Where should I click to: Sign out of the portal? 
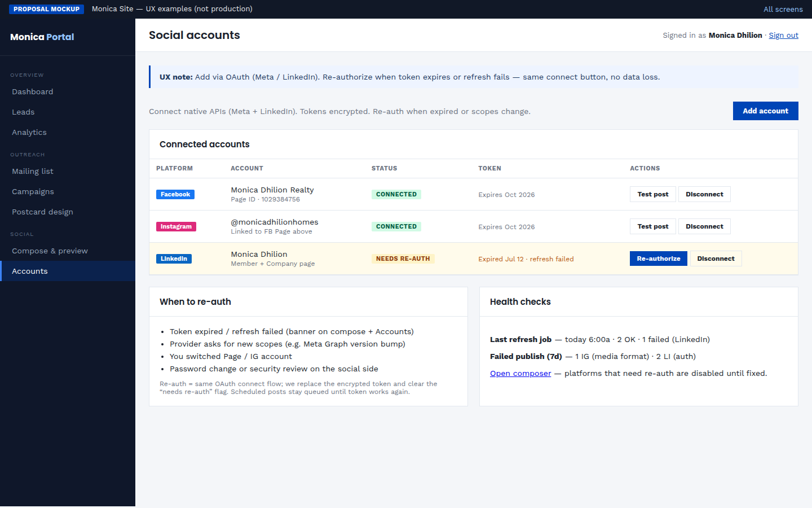(x=783, y=35)
